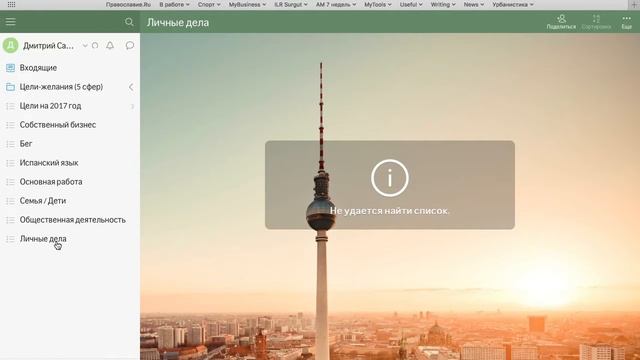Expand the ILR Surgut bookmarks folder
640x360 pixels.
click(x=291, y=4)
